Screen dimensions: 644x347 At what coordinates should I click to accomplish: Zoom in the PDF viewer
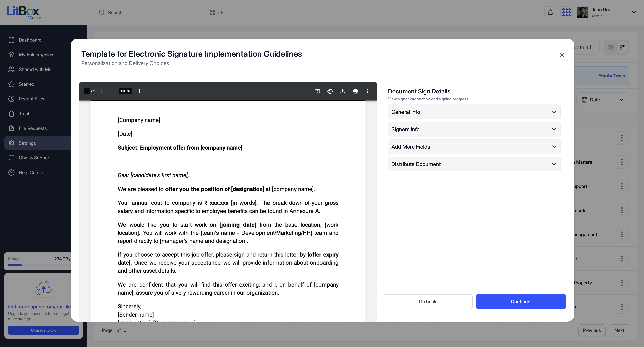139,91
